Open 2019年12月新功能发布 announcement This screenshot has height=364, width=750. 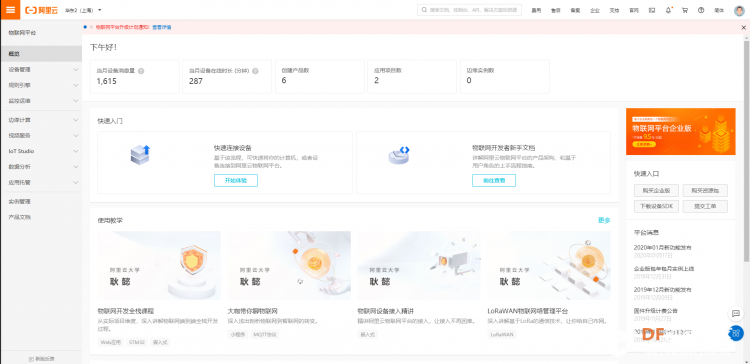pyautogui.click(x=662, y=290)
